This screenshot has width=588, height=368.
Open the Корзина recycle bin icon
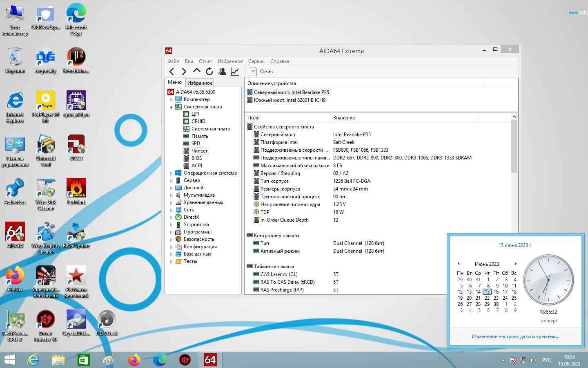15,60
